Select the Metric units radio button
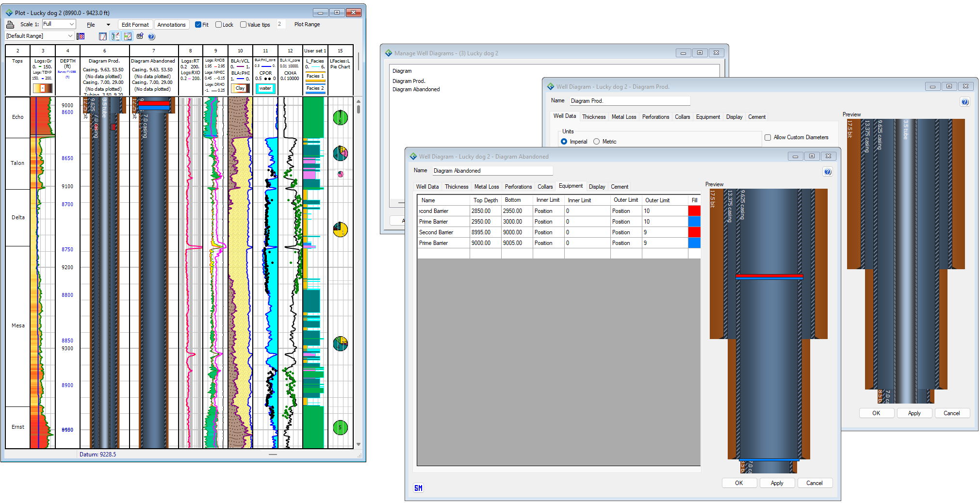The image size is (980, 503). click(x=596, y=142)
